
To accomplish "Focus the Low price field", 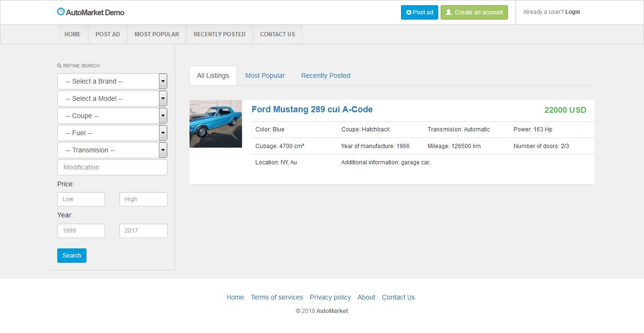I will pos(81,199).
